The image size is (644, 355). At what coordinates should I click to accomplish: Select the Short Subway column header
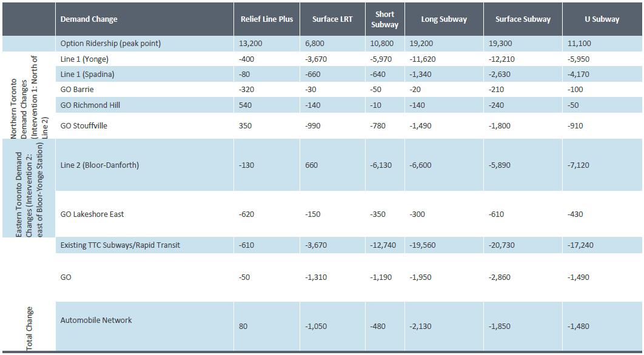(x=385, y=19)
